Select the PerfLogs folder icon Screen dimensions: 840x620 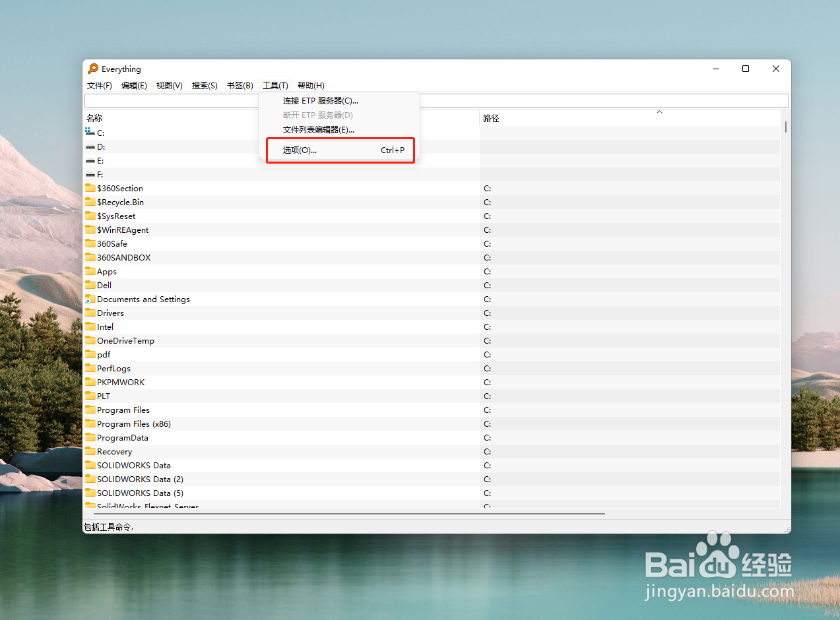pos(90,368)
